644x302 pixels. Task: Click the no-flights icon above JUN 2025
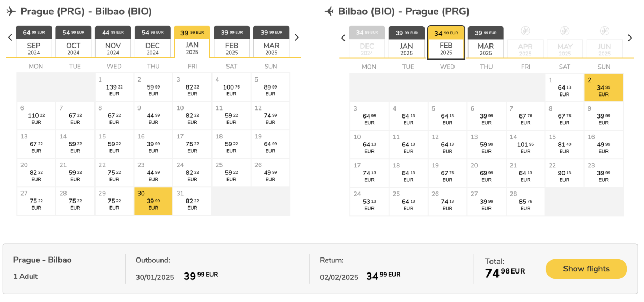(x=604, y=31)
